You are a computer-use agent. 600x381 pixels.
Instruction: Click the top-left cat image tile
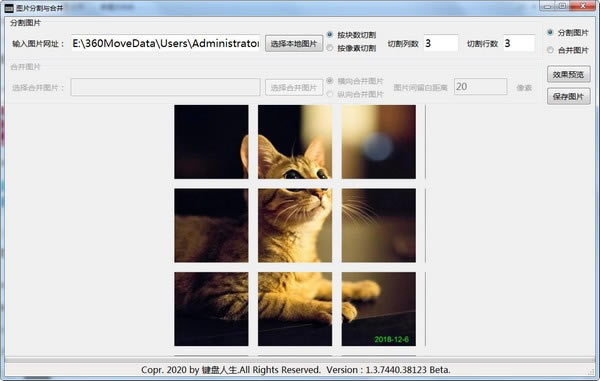211,142
